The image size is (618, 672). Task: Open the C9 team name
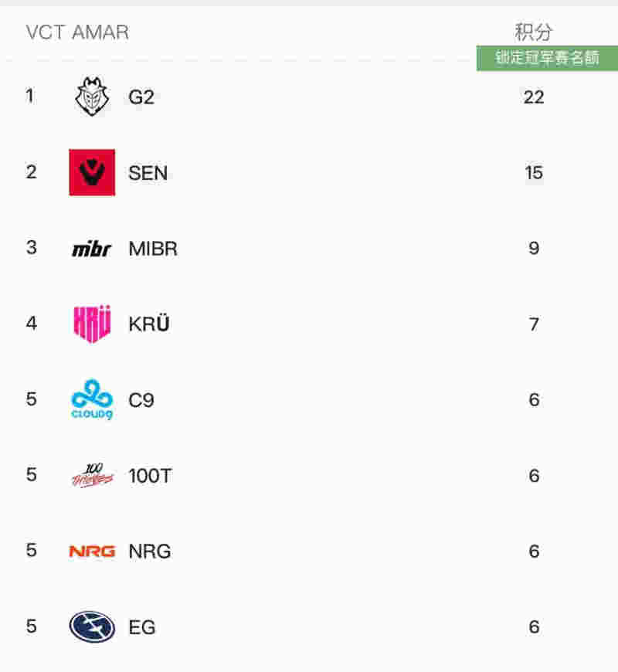[x=141, y=400]
